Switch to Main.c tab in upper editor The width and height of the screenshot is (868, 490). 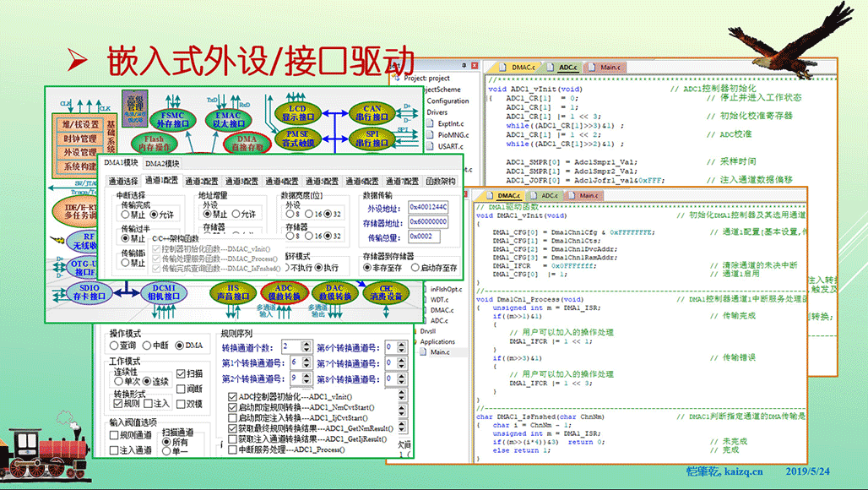pyautogui.click(x=605, y=67)
